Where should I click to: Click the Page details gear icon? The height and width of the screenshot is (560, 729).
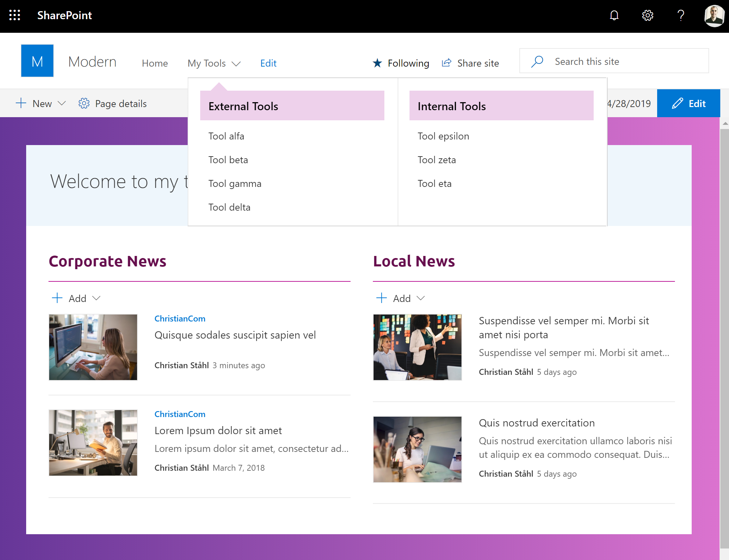[x=84, y=104]
